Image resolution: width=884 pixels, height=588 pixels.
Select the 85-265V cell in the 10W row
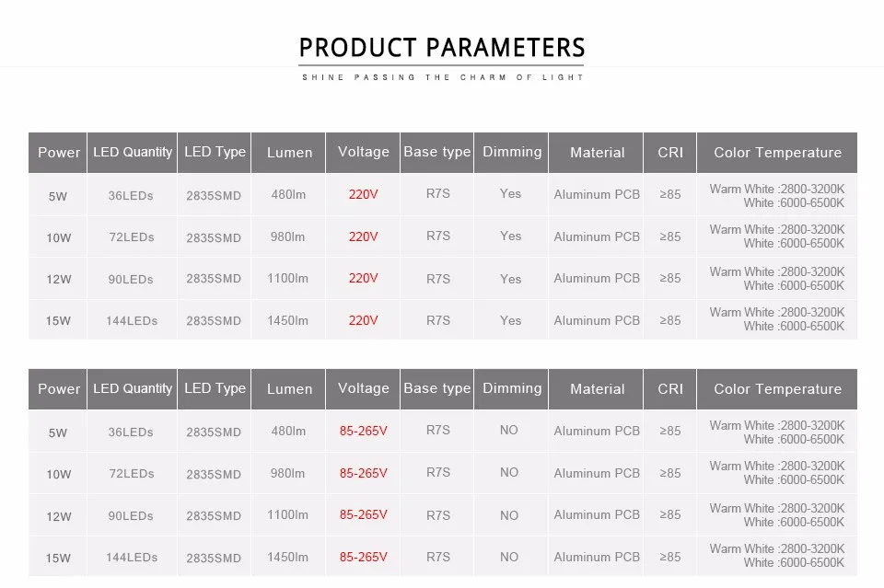tap(363, 473)
